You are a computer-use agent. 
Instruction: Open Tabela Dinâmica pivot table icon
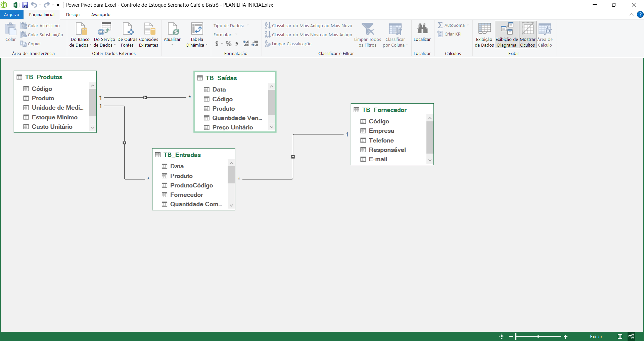click(197, 29)
